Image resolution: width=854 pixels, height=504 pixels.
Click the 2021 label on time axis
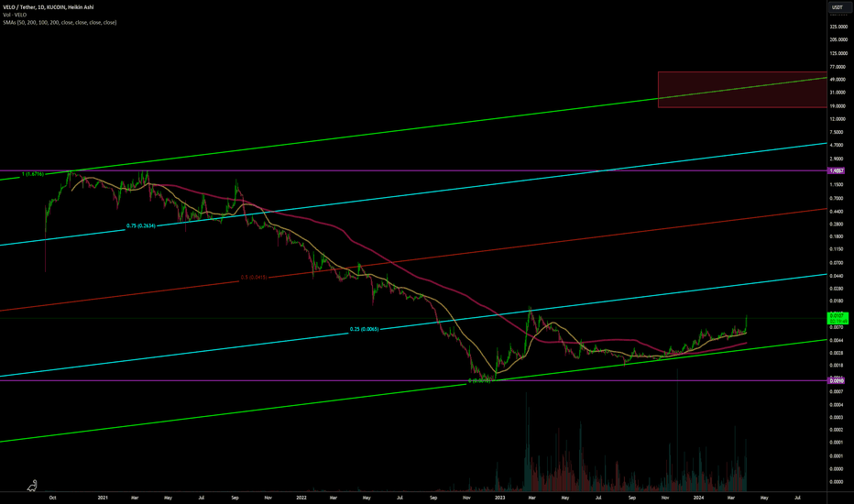click(x=103, y=498)
